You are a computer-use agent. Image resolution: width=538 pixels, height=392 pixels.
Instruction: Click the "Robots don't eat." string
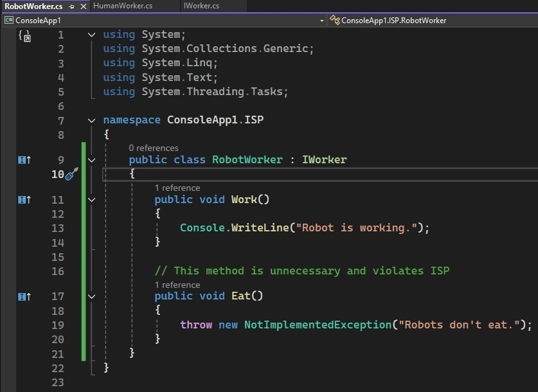[459, 325]
